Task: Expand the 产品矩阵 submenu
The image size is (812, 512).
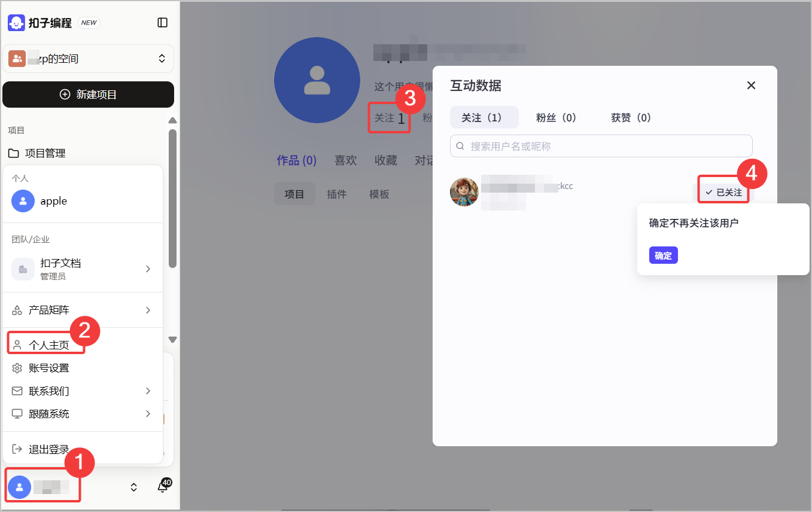Action: [x=83, y=310]
